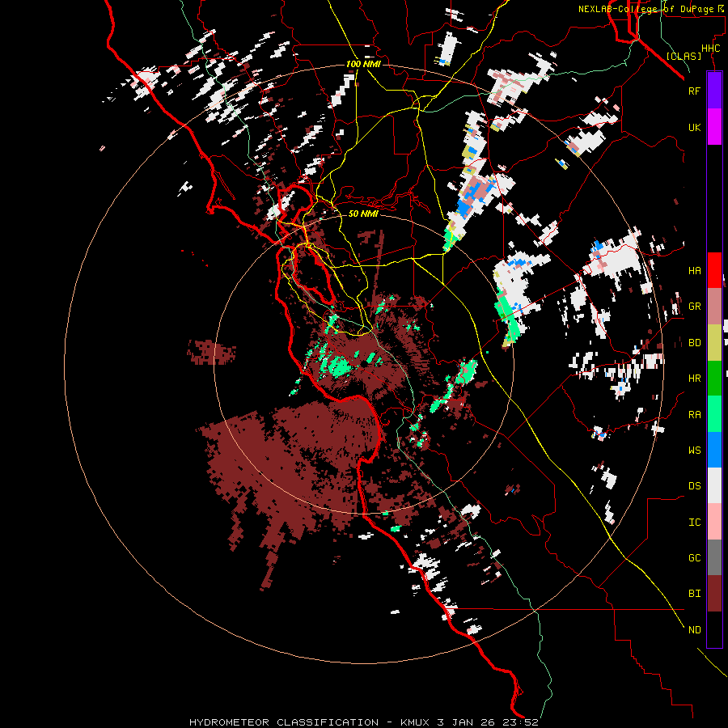Screen dimensions: 728x728
Task: Click the [CLAS] label
Action: 684,56
